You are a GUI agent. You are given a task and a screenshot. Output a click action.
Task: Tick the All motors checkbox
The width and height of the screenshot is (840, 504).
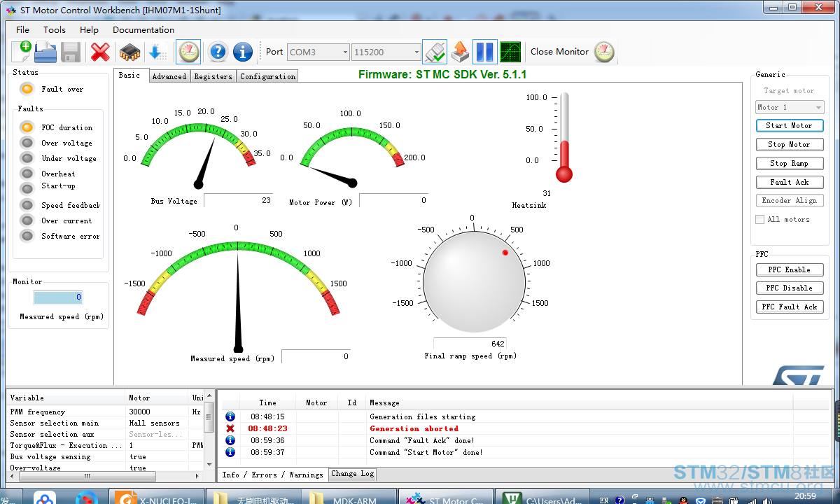pyautogui.click(x=759, y=219)
